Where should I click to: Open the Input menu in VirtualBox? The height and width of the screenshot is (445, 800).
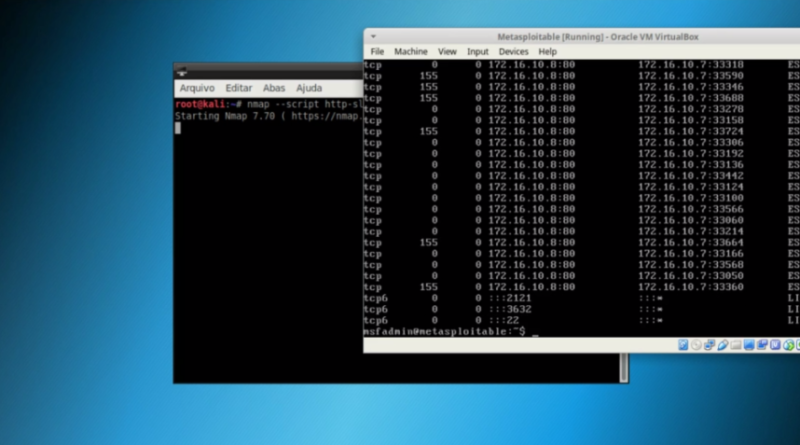478,52
